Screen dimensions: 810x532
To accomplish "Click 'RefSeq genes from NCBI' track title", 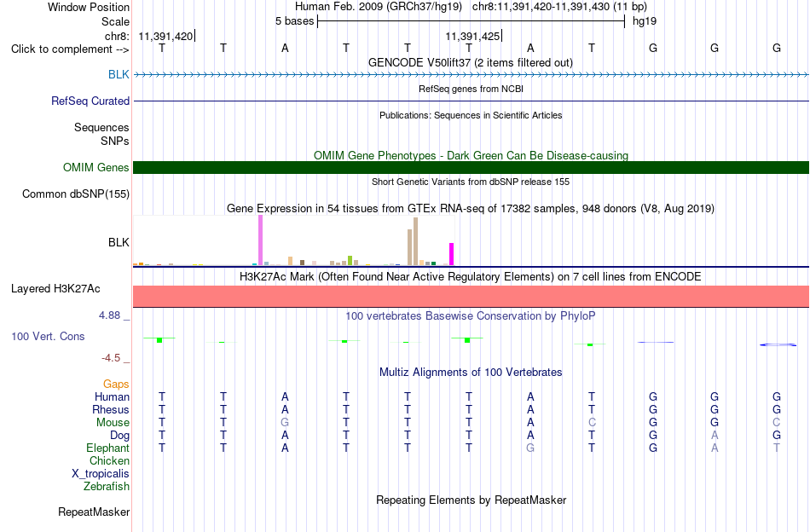I will point(471,89).
